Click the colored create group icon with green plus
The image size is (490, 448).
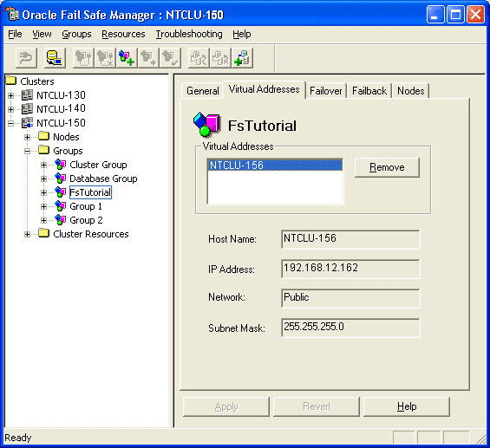127,58
